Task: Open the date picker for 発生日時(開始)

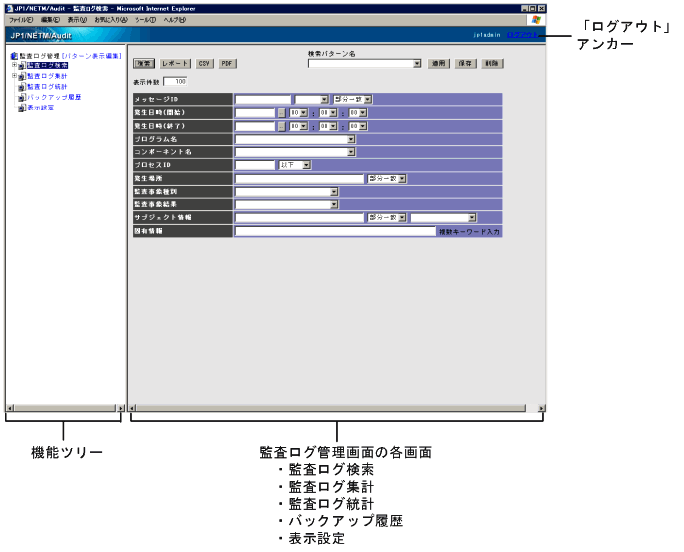Action: coord(282,113)
